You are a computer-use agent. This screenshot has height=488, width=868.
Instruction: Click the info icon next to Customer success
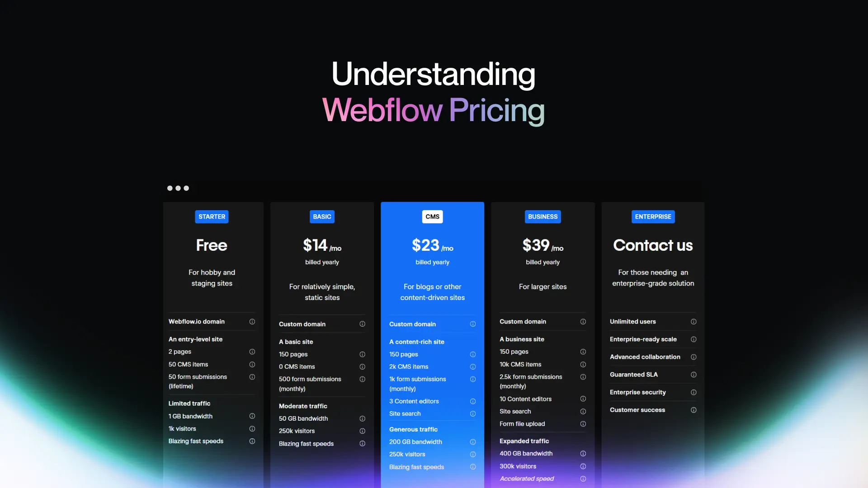(x=693, y=410)
